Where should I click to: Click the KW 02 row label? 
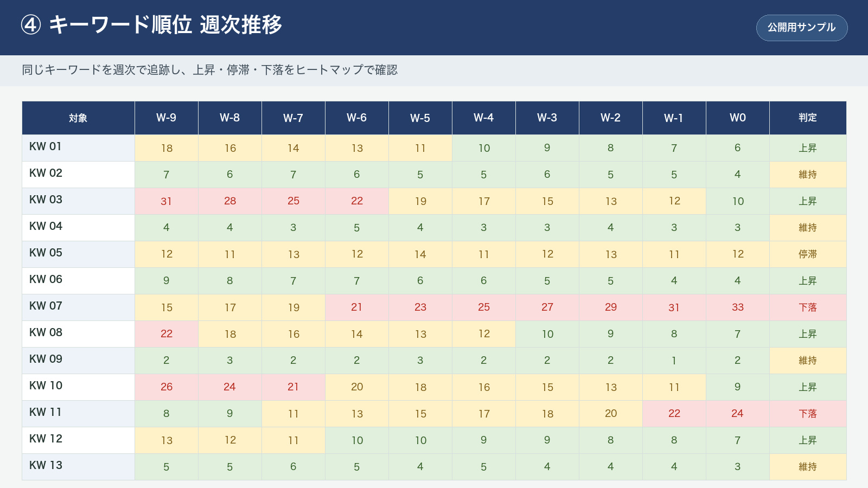tap(78, 175)
